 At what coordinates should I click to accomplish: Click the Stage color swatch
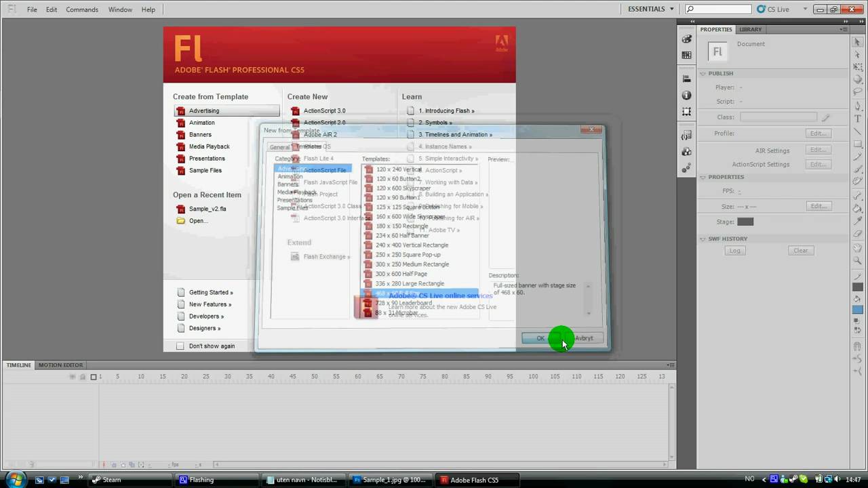point(745,222)
